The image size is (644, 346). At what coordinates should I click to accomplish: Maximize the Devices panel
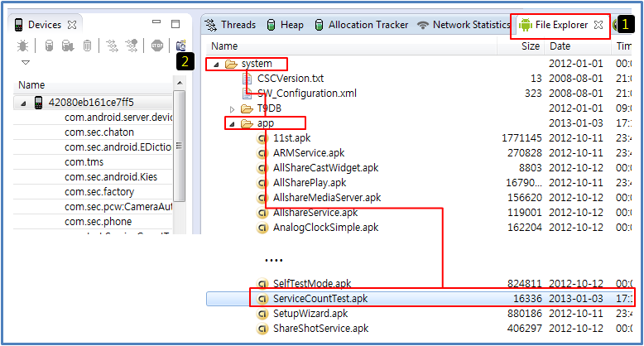coord(175,24)
